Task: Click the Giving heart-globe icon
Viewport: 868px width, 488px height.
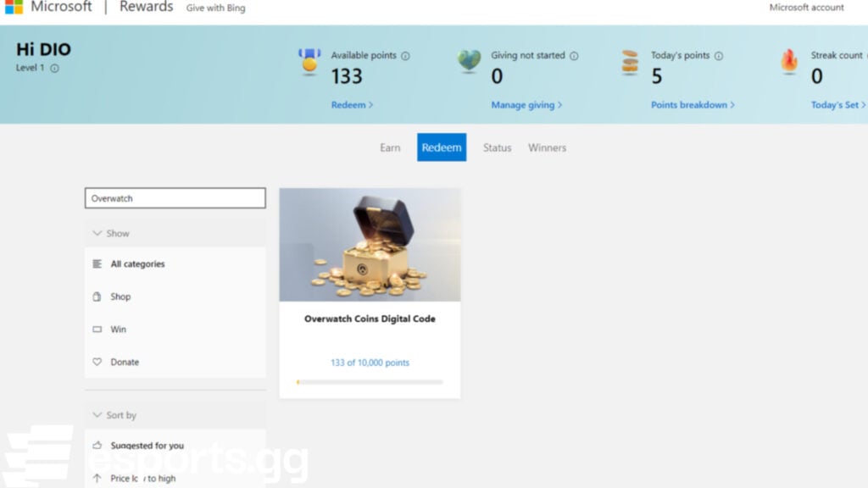Action: (x=469, y=61)
